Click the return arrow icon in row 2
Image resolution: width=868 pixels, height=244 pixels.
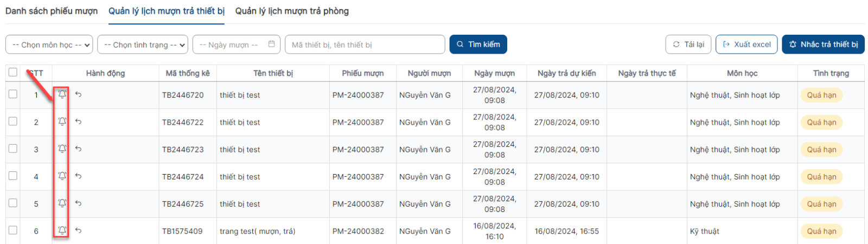click(x=78, y=121)
